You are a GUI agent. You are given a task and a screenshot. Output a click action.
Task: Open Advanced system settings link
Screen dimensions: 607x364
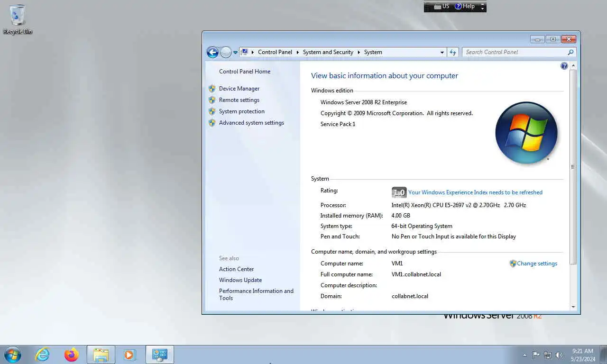point(251,123)
